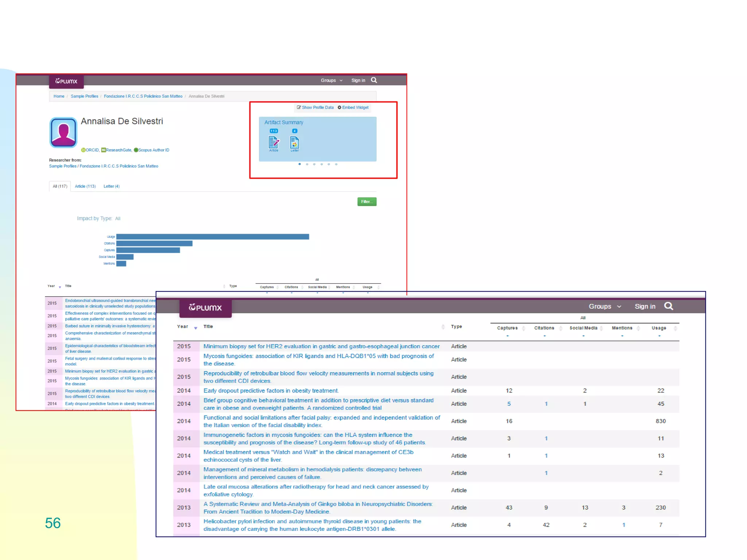
Task: Click the Article icon in Artifact Summary
Action: [274, 142]
